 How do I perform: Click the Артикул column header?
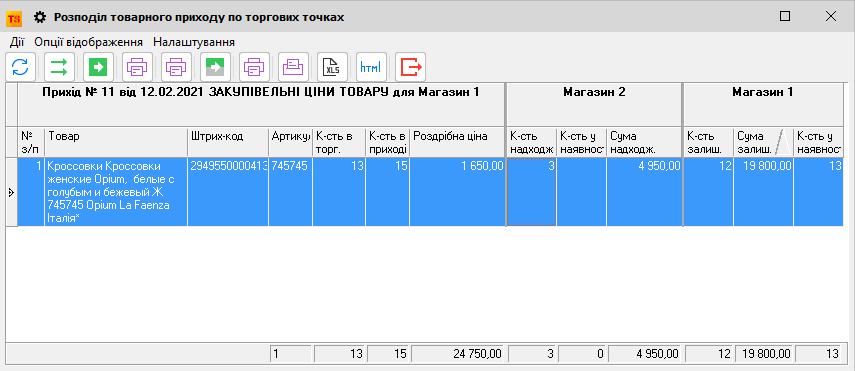click(x=291, y=142)
